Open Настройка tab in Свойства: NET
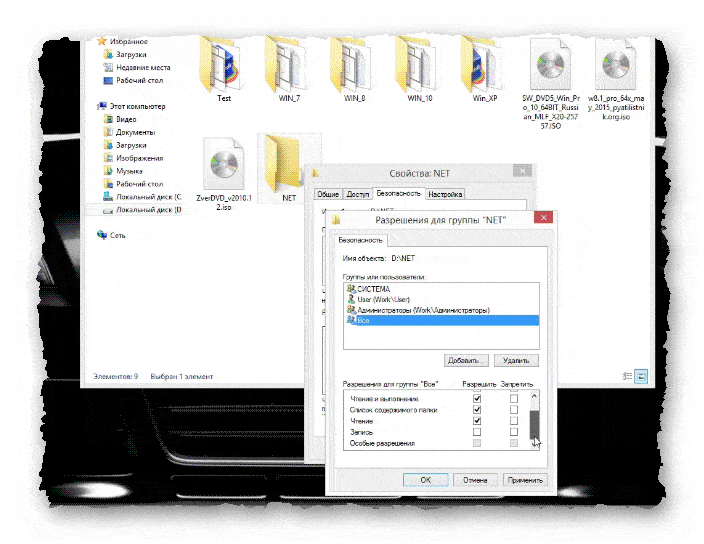 (x=445, y=194)
